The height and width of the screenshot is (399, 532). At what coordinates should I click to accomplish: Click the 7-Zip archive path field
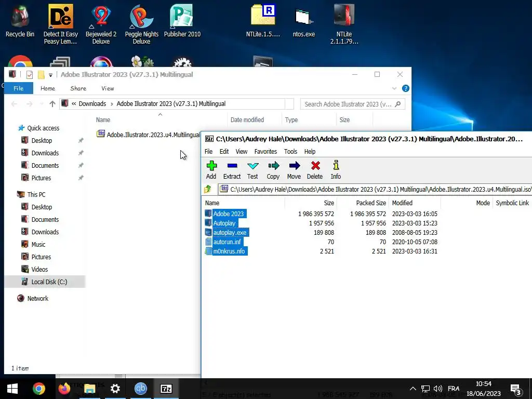[x=375, y=189]
